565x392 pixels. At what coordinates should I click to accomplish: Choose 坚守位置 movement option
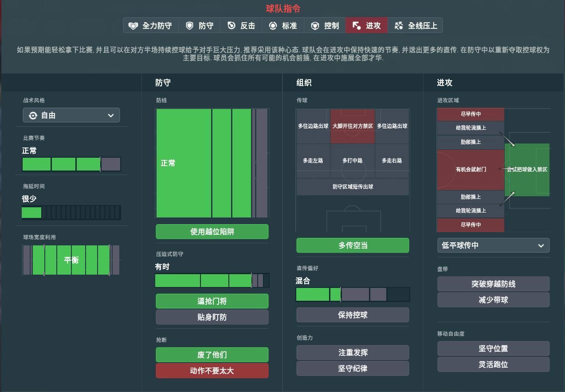[494, 349]
